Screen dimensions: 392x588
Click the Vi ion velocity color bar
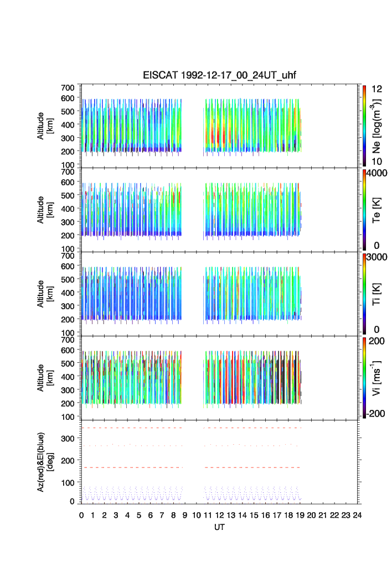(364, 378)
